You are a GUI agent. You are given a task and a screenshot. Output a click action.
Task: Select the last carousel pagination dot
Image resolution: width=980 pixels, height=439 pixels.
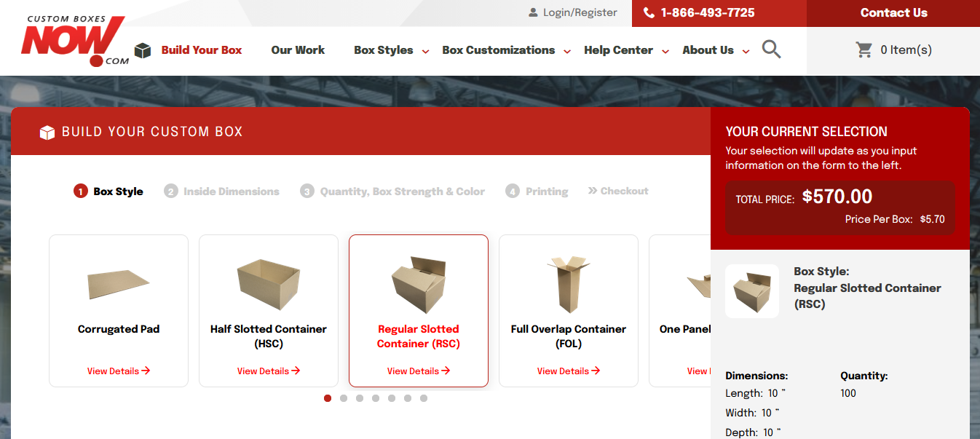coord(424,398)
